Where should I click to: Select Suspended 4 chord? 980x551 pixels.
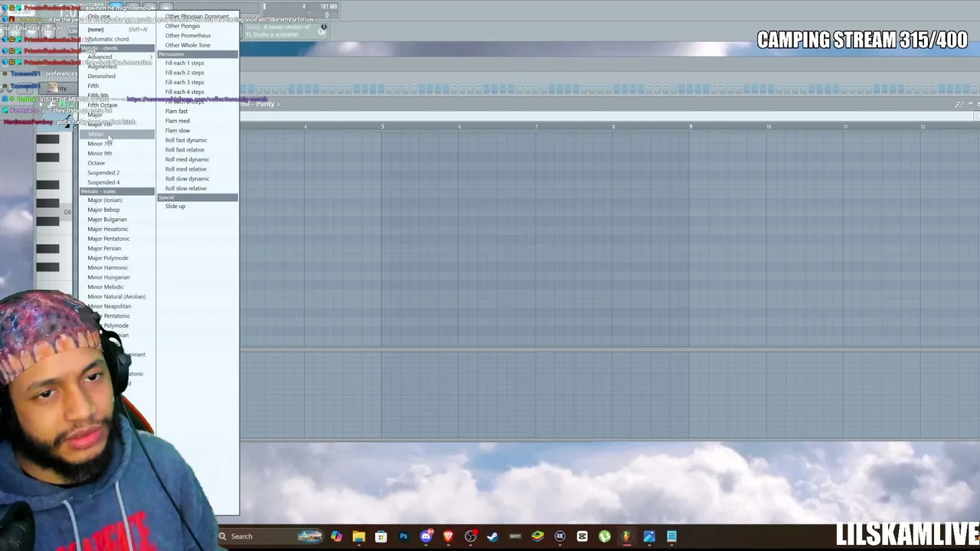click(x=117, y=182)
